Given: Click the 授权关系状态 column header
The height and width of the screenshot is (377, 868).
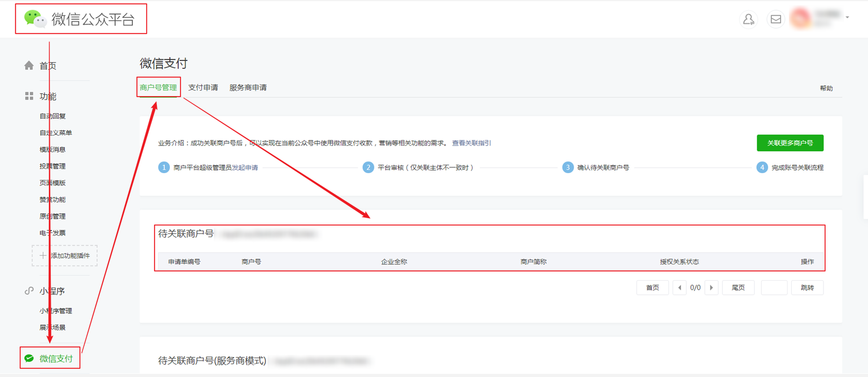Looking at the screenshot, I should click(679, 262).
